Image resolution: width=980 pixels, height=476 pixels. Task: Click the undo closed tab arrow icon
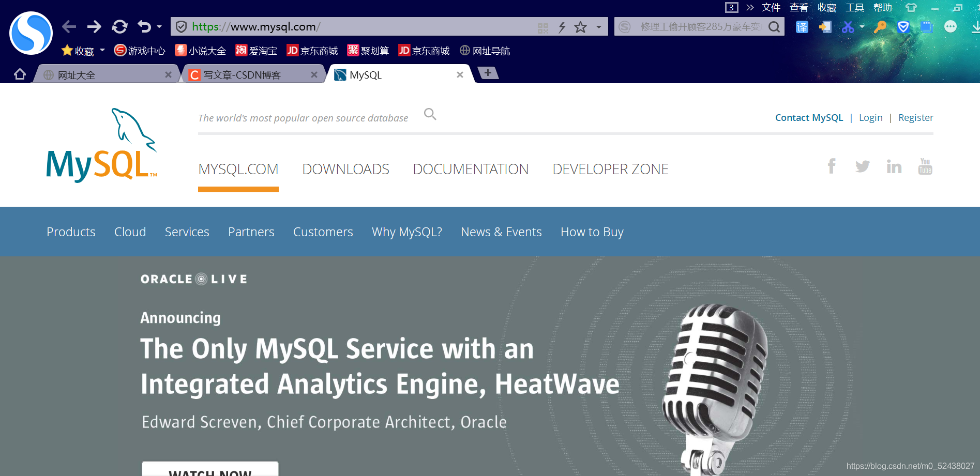(x=144, y=26)
